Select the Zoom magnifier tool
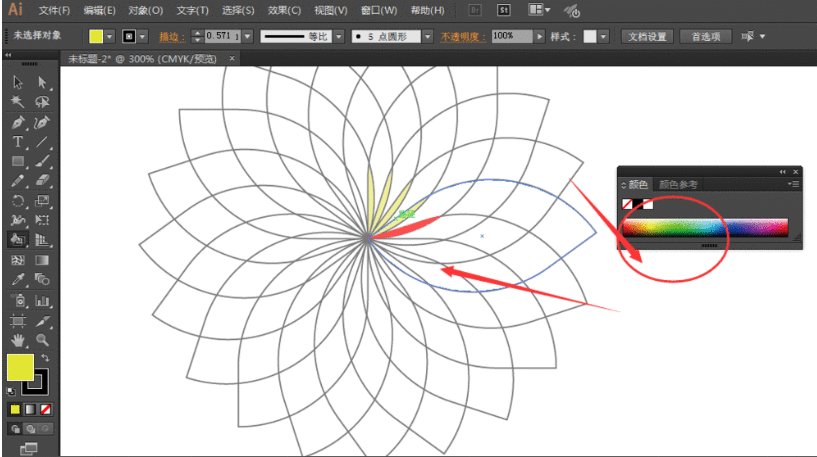817x457 pixels. pos(42,340)
